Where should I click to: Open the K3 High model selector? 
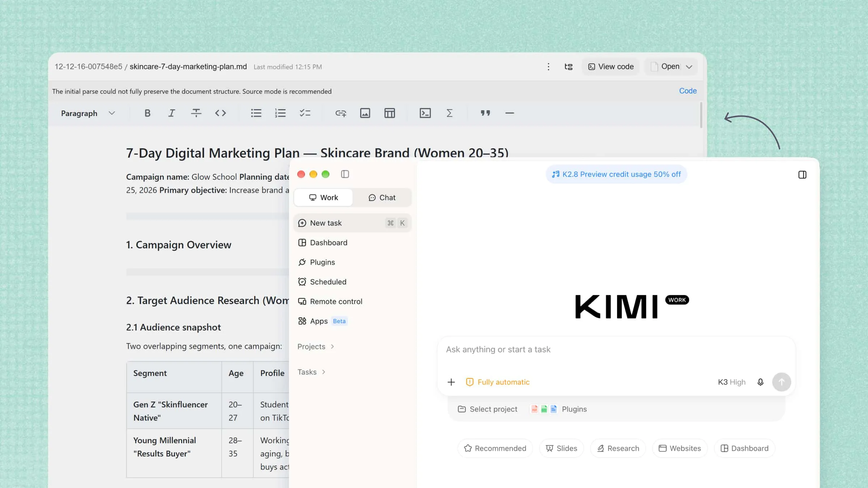pos(732,382)
